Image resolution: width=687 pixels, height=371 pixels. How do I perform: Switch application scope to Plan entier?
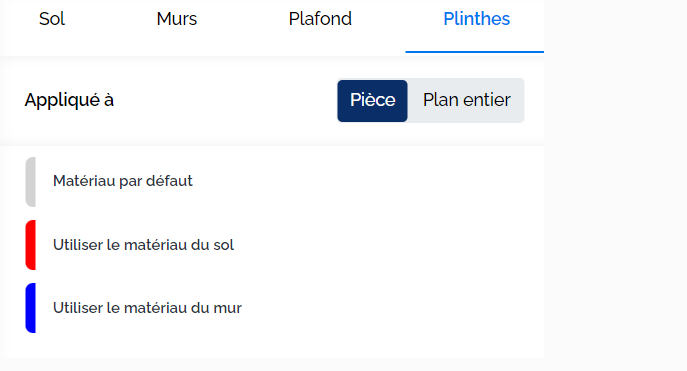tap(466, 101)
